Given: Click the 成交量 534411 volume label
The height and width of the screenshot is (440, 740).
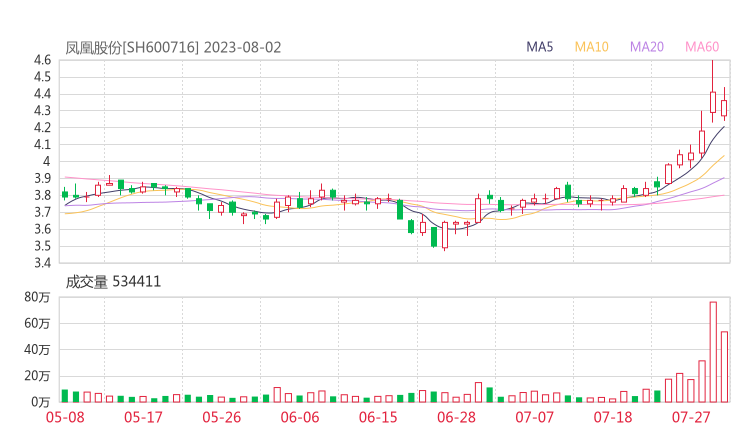Looking at the screenshot, I should [x=113, y=282].
